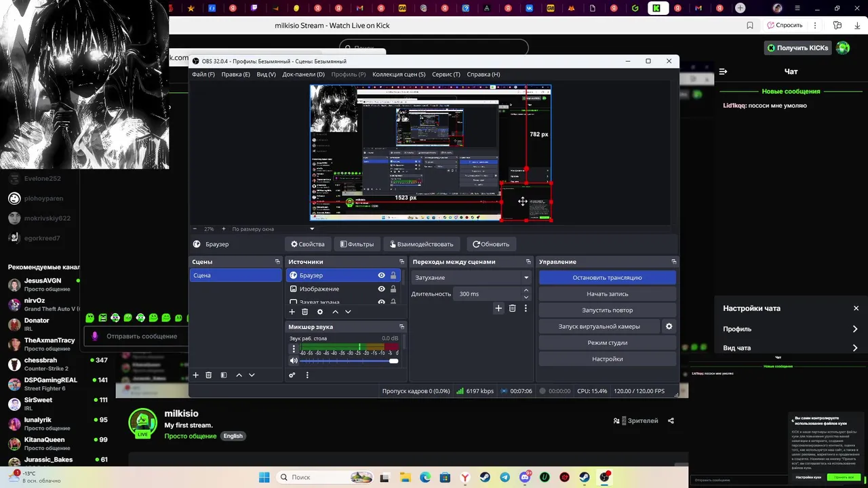This screenshot has height=488, width=868.
Task: Click Обновить browser source button
Action: point(491,244)
